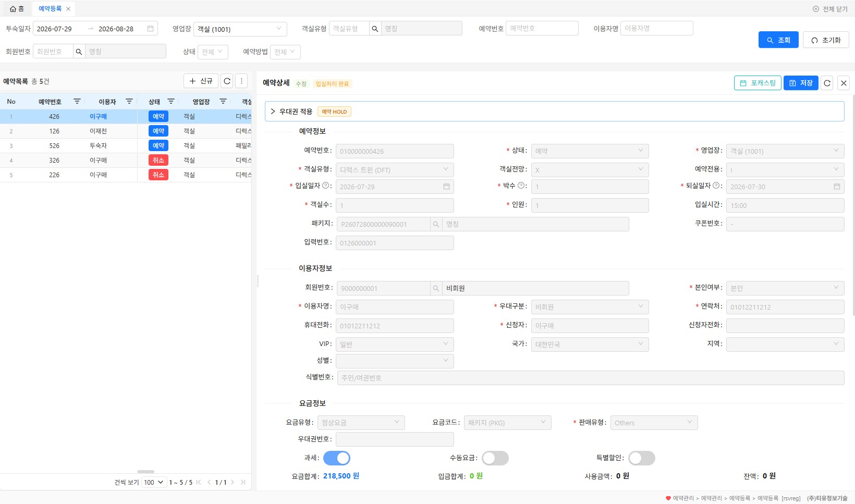Image resolution: width=855 pixels, height=504 pixels.
Task: Open the 객실유형 디럭스 트윈 dropdown
Action: [x=395, y=170]
